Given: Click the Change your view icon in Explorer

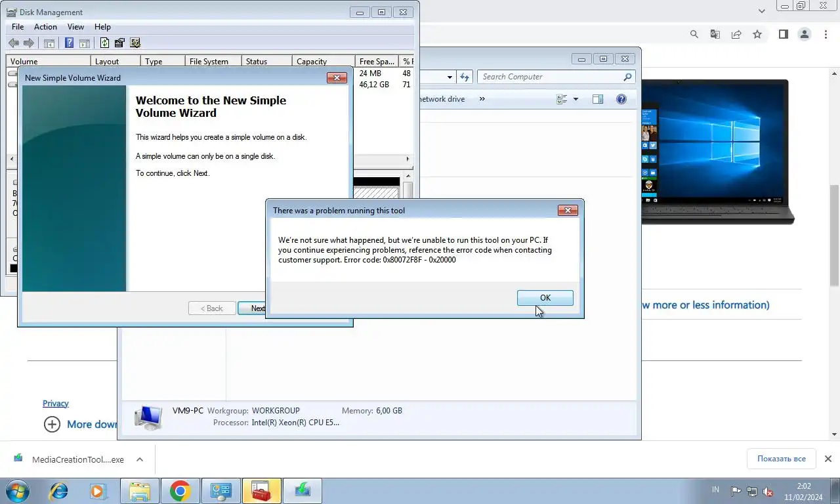Looking at the screenshot, I should [x=562, y=99].
